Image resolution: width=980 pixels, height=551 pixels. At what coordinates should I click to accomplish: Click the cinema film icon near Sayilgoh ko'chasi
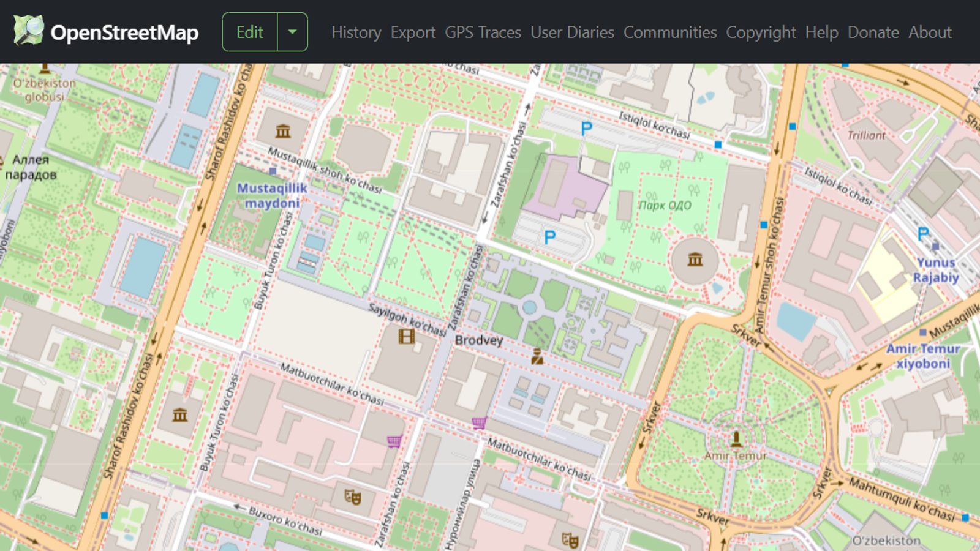tap(407, 335)
